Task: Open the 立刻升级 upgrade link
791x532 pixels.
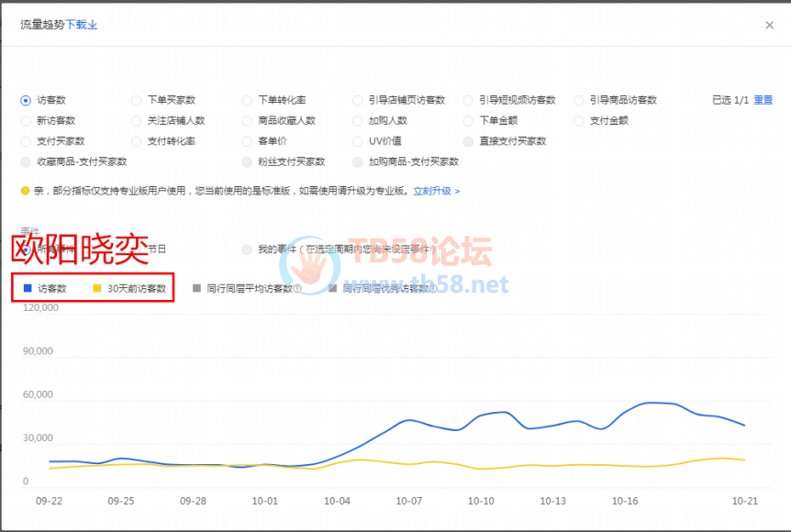Action: (437, 191)
